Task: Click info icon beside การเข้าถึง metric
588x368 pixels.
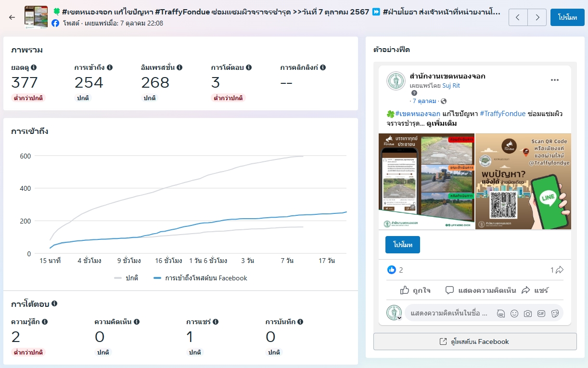Action: click(x=110, y=68)
